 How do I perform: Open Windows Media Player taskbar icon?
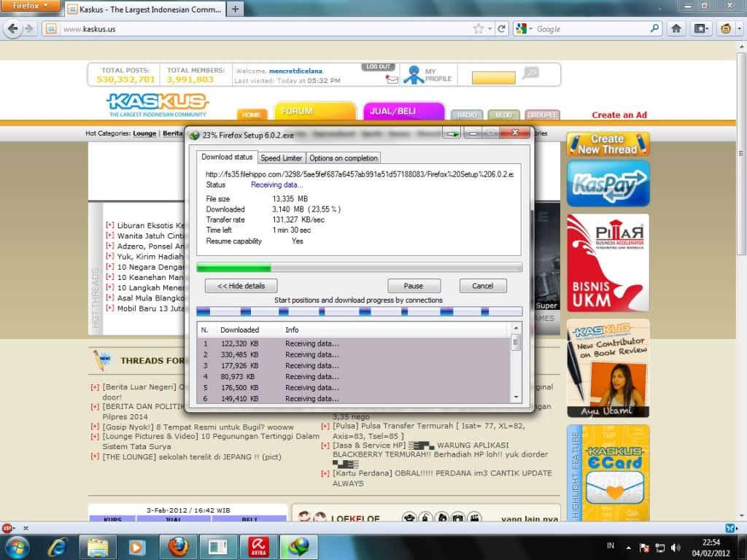tap(136, 547)
